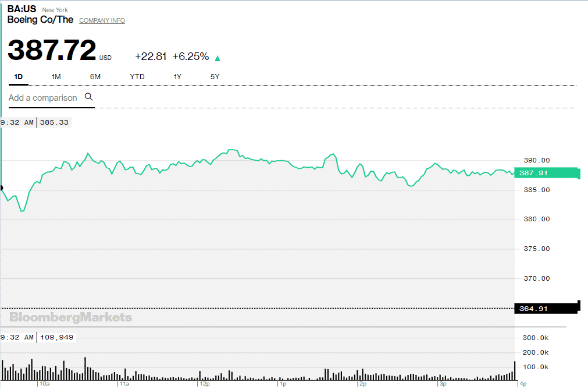Viewport: 588px width, 389px height.
Task: Click the 12p time axis label
Action: (205, 384)
